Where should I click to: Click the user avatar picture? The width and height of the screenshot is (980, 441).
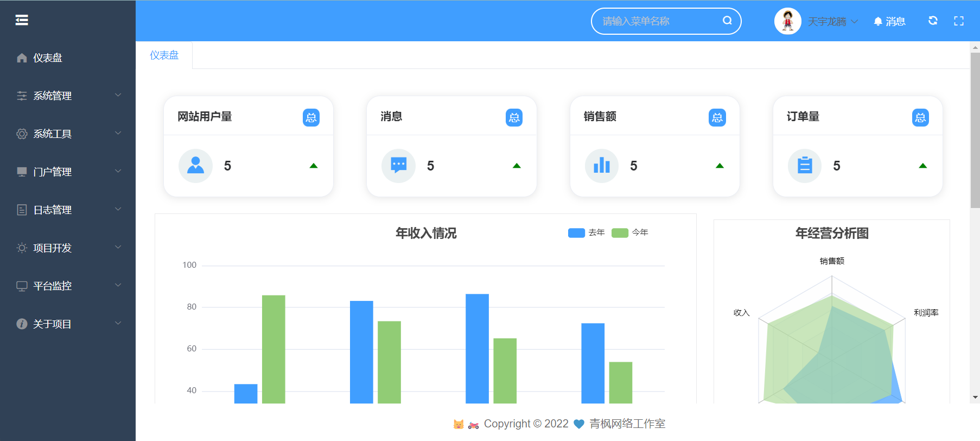[787, 21]
